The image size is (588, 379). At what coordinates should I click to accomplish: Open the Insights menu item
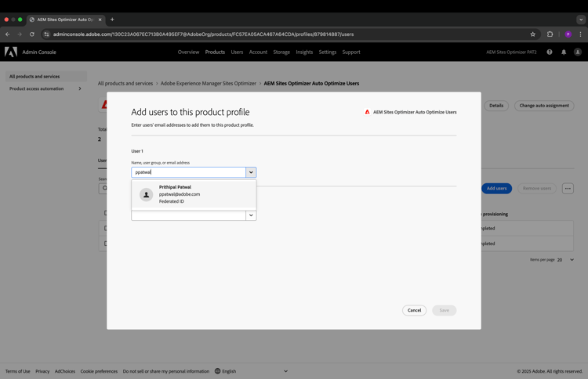[304, 52]
